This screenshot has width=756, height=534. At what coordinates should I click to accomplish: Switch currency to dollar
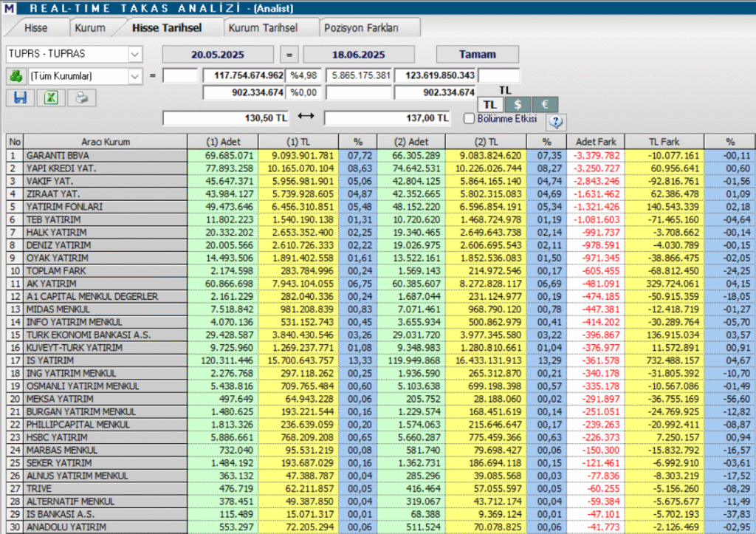518,105
